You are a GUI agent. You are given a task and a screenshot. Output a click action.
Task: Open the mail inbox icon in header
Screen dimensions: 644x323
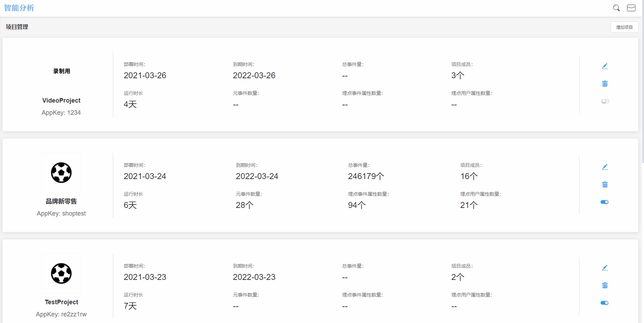631,8
